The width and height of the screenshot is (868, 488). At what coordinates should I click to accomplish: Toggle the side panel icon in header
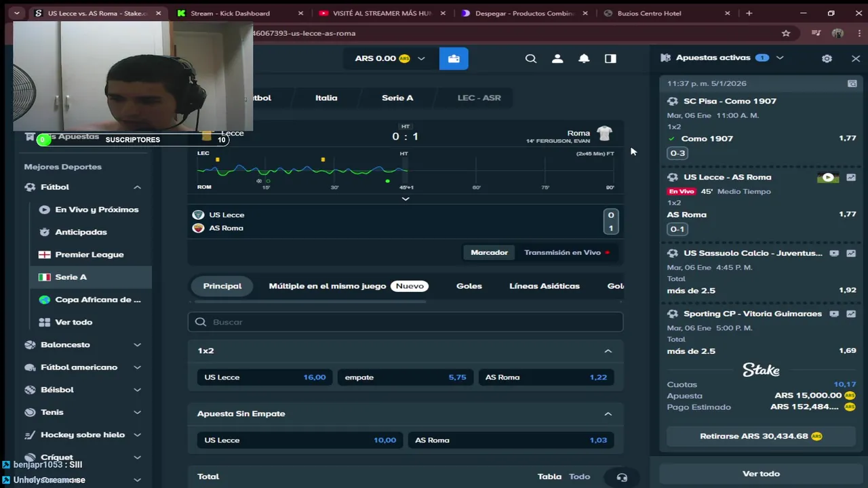[610, 58]
